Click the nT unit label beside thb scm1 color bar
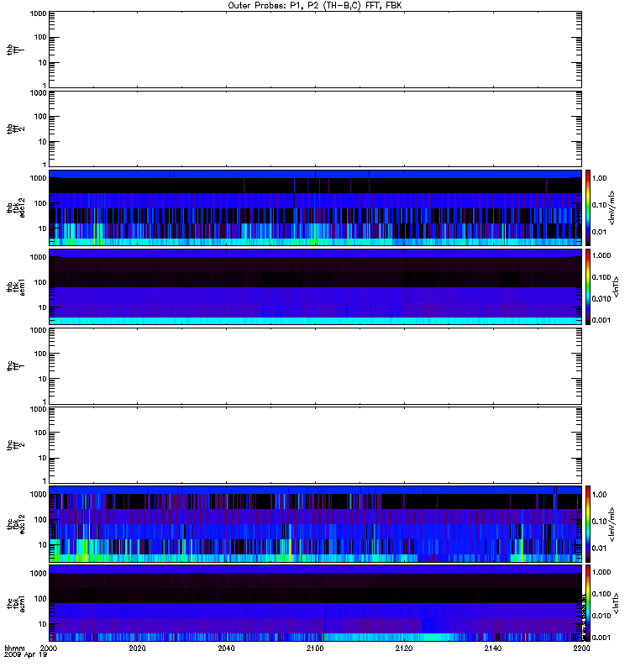 coord(616,286)
